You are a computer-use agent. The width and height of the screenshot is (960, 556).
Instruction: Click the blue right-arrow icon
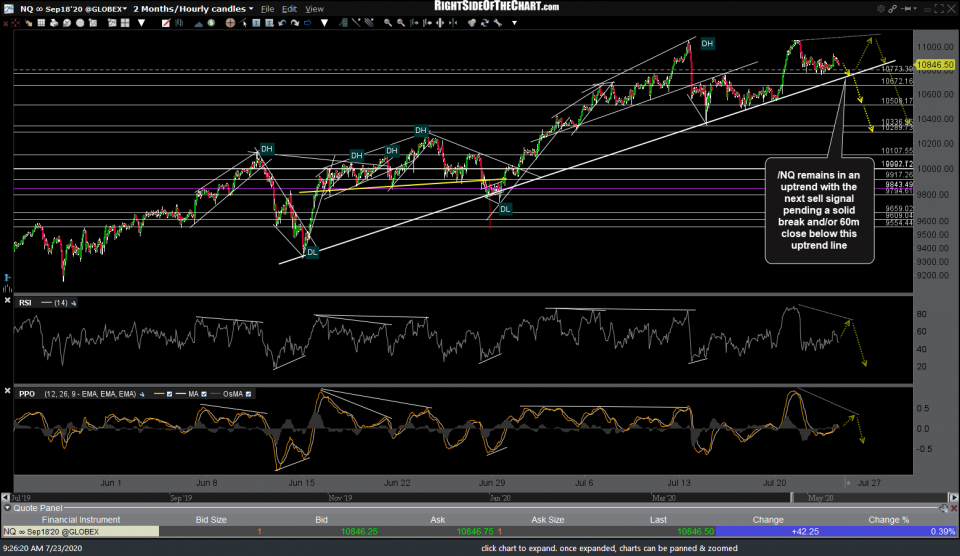click(307, 23)
